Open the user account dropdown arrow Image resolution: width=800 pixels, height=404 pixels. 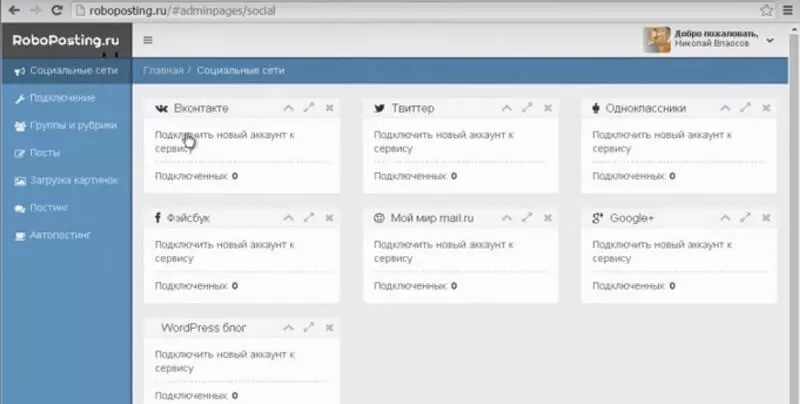(x=769, y=40)
